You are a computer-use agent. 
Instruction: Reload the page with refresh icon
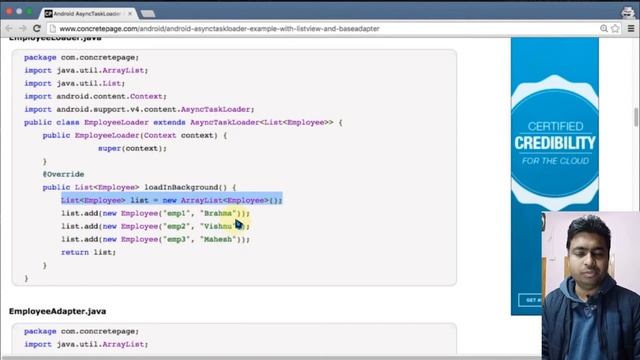[x=37, y=29]
